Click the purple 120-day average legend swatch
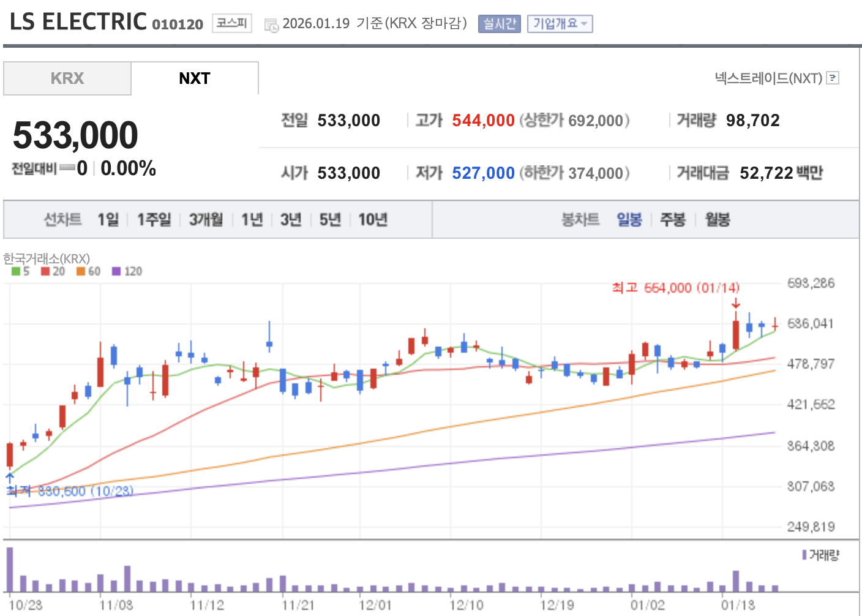The image size is (862, 616). (116, 271)
